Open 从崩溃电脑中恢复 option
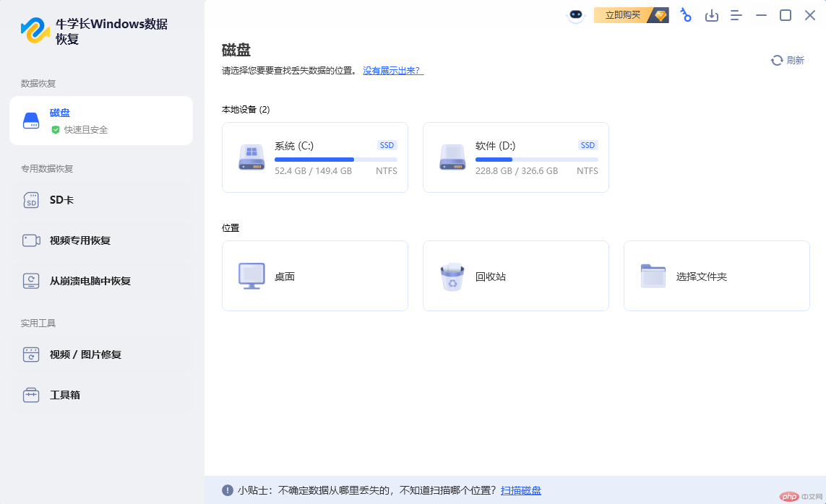Viewport: 826px width, 504px height. pos(101,281)
